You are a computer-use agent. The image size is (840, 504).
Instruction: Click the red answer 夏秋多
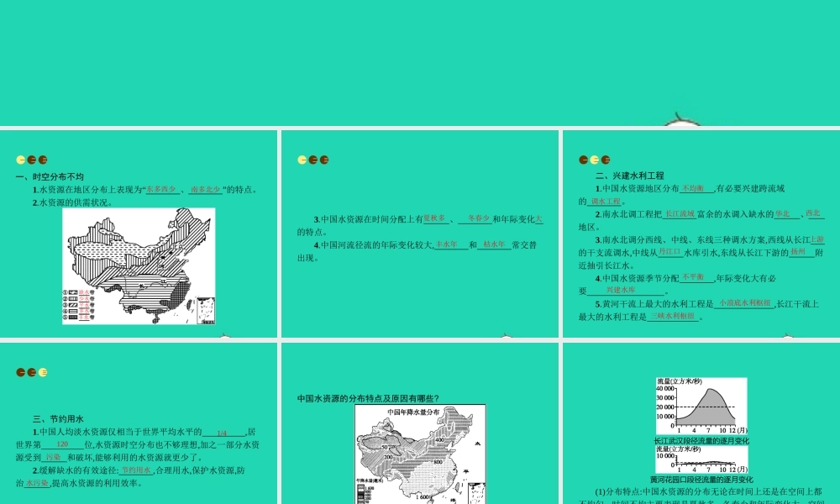(434, 218)
